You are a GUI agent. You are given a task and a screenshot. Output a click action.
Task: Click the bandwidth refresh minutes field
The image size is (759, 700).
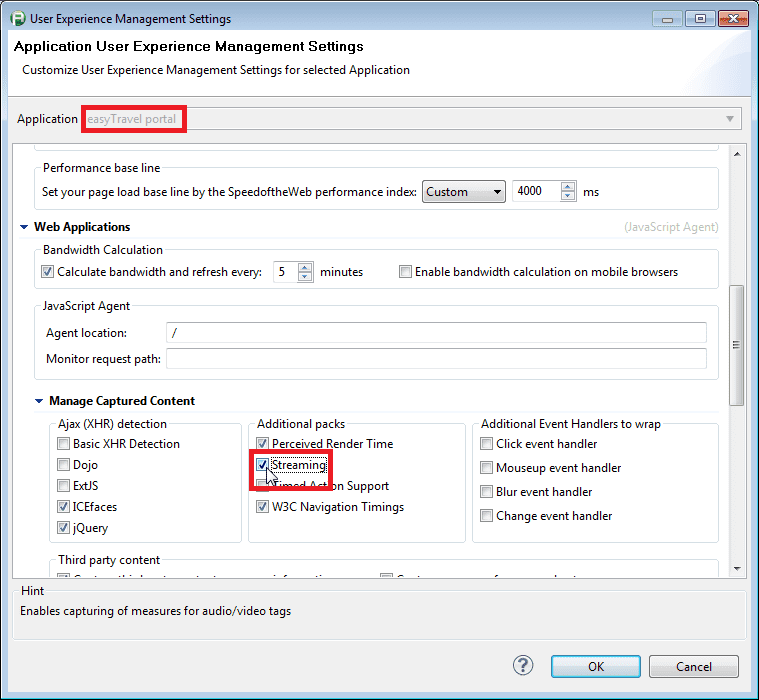tap(286, 272)
